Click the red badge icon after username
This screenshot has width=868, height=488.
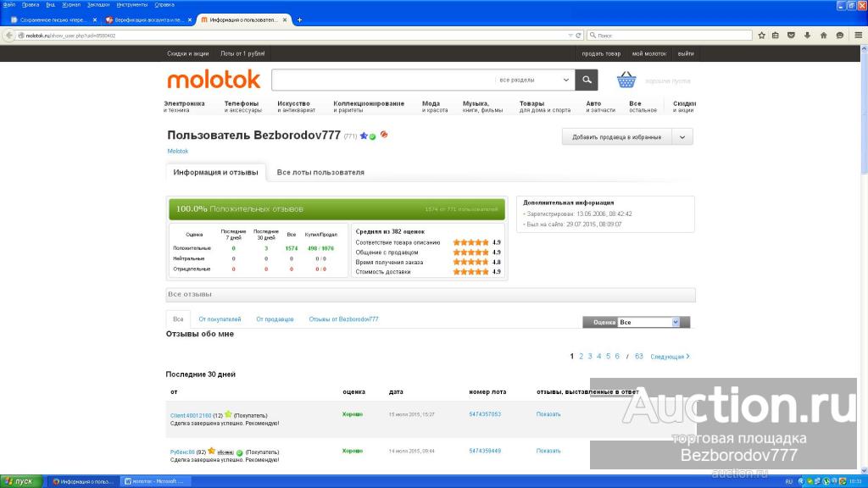click(x=384, y=135)
